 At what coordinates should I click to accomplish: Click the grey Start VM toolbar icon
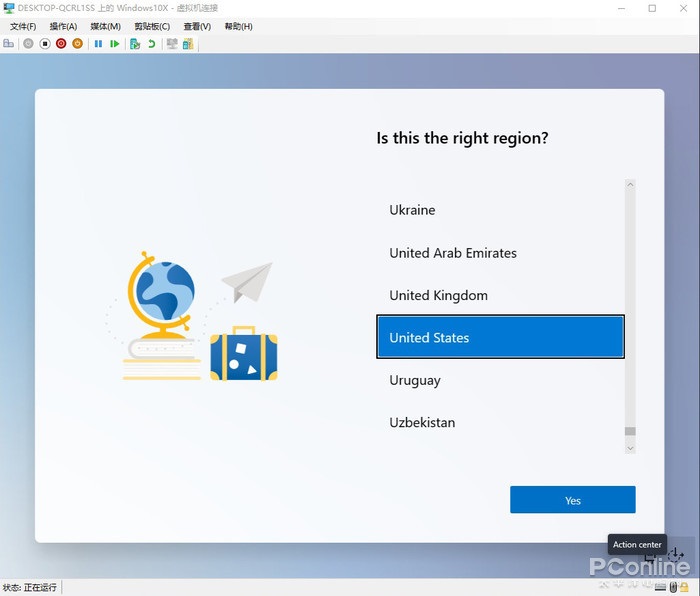28,44
